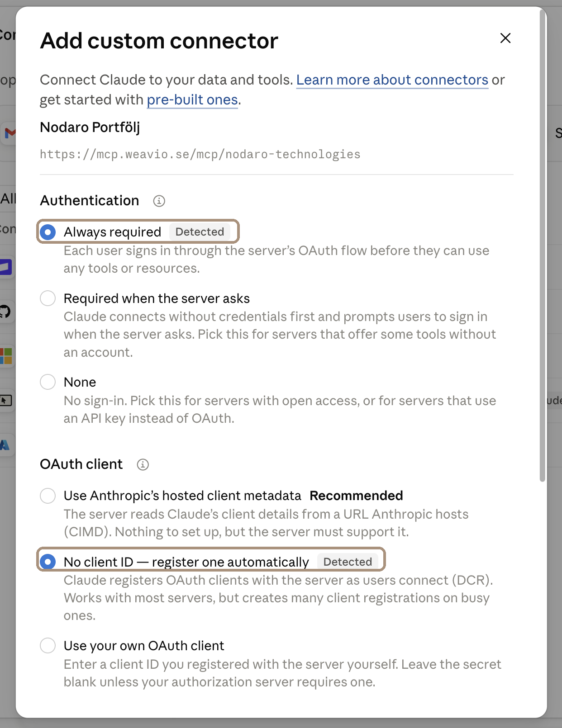
Task: Open the info icon beside Authentication
Action: tap(159, 201)
